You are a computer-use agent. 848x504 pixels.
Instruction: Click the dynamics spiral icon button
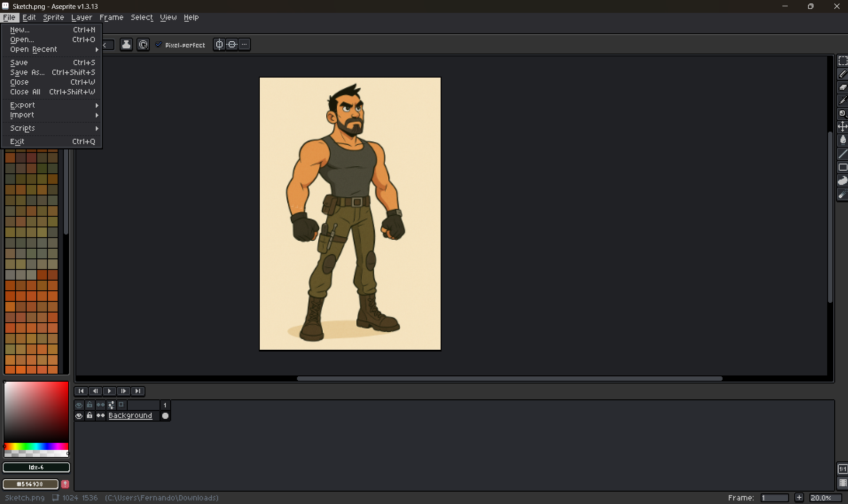[x=143, y=44]
